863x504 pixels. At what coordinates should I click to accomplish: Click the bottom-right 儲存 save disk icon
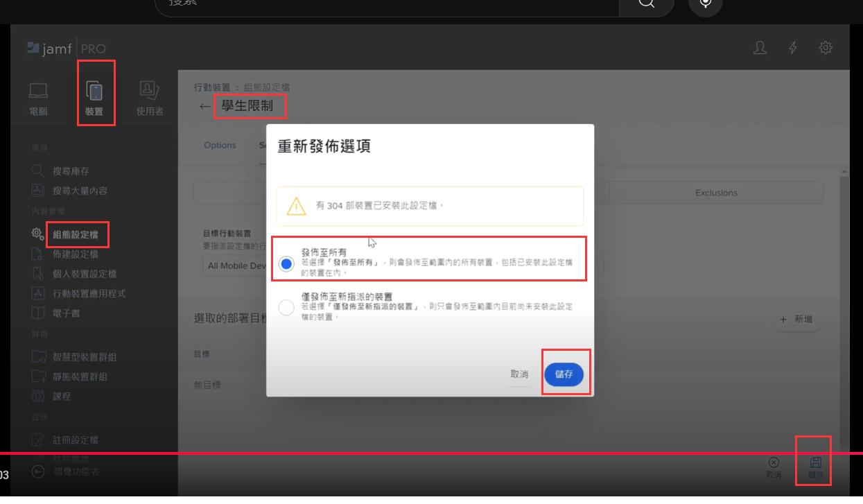click(x=816, y=462)
